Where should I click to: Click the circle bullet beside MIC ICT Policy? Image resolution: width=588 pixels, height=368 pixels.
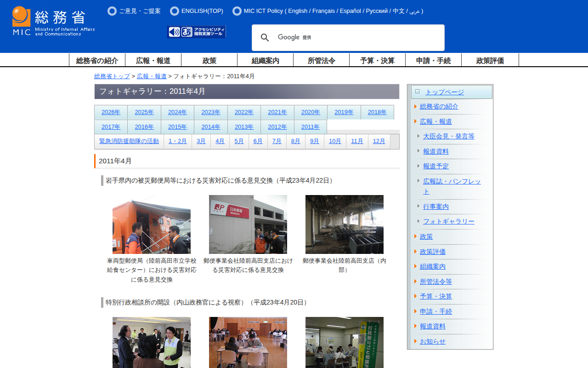tap(237, 11)
